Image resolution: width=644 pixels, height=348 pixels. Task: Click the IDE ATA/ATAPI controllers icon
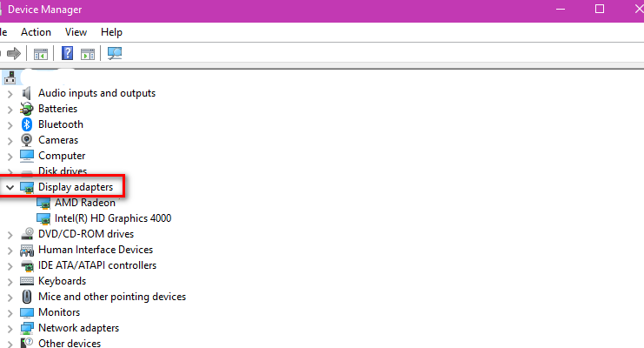point(27,265)
